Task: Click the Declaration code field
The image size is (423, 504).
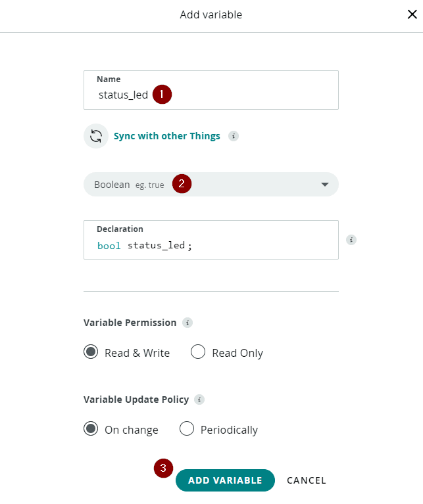Action: (x=211, y=245)
